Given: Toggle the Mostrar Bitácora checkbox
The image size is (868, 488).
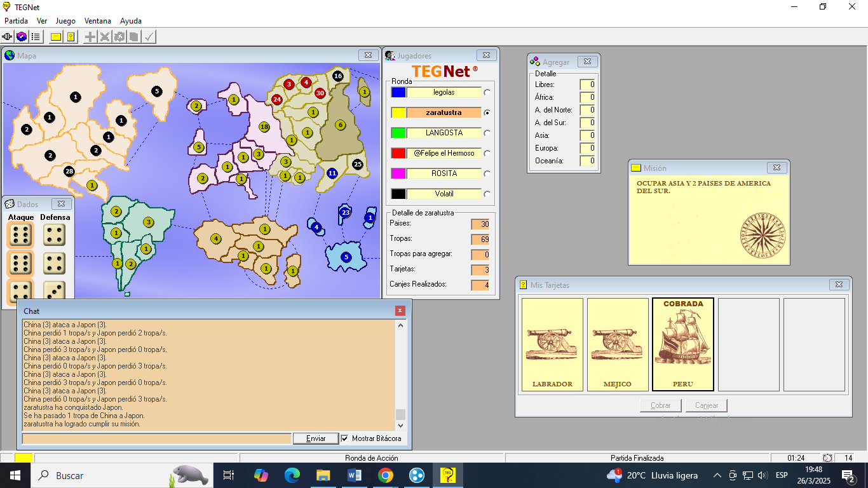Looking at the screenshot, I should click(x=345, y=438).
